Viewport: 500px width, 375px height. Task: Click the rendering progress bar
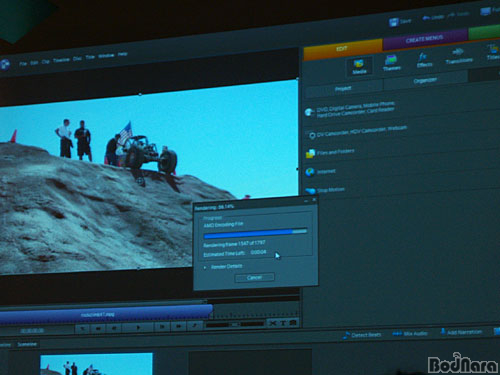[x=255, y=233]
